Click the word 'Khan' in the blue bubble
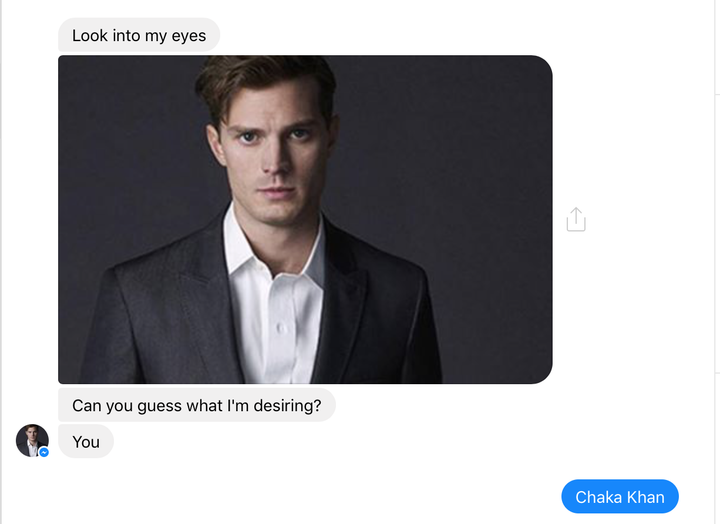This screenshot has height=524, width=720. pos(646,497)
